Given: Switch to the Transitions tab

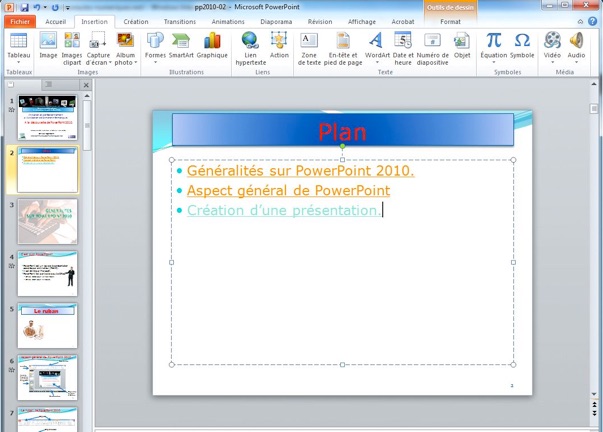Looking at the screenshot, I should click(180, 22).
